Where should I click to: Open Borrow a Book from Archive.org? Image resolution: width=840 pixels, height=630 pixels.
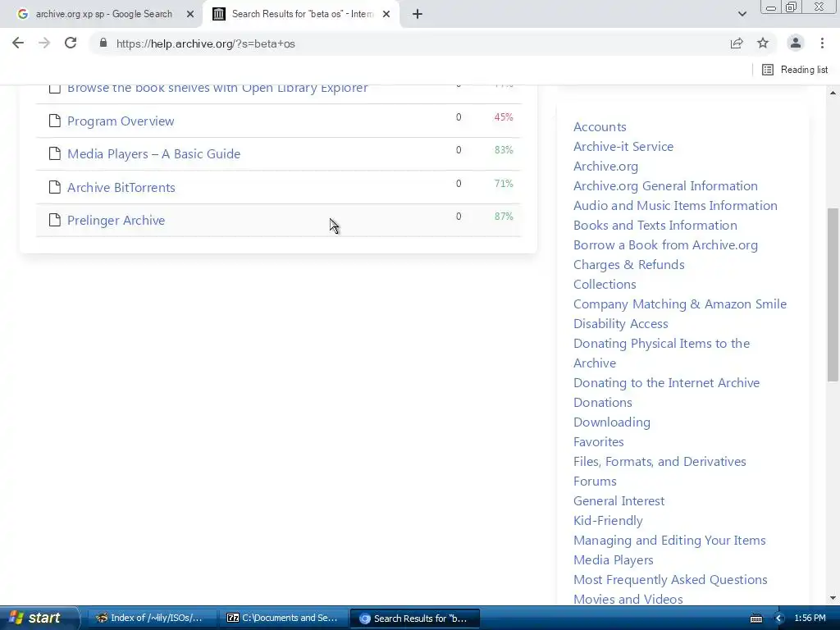pos(665,244)
